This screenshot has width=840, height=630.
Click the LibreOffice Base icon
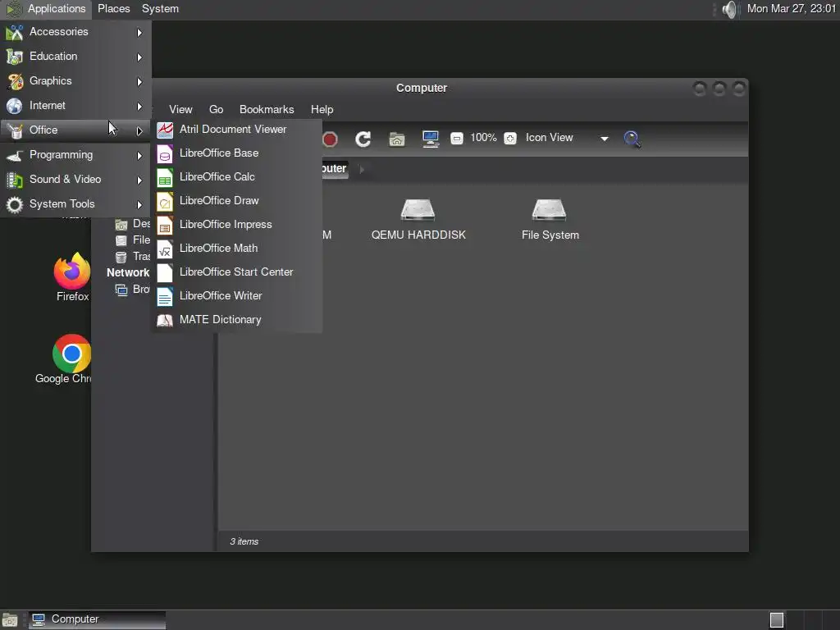(164, 153)
